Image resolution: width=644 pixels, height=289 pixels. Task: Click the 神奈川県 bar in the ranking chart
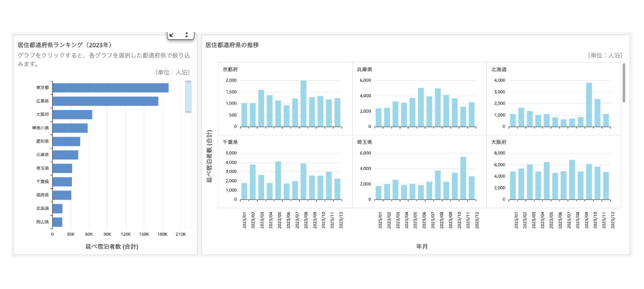coord(70,128)
